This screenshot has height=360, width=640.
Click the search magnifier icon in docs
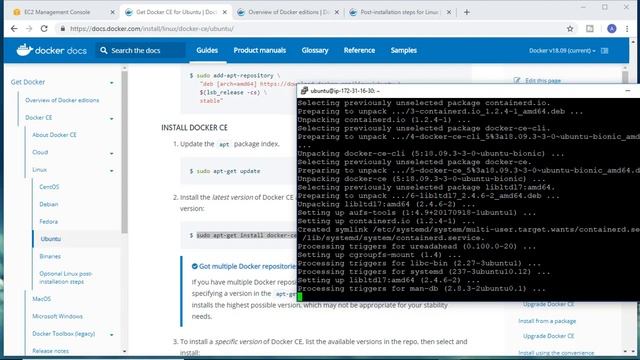pyautogui.click(x=104, y=50)
